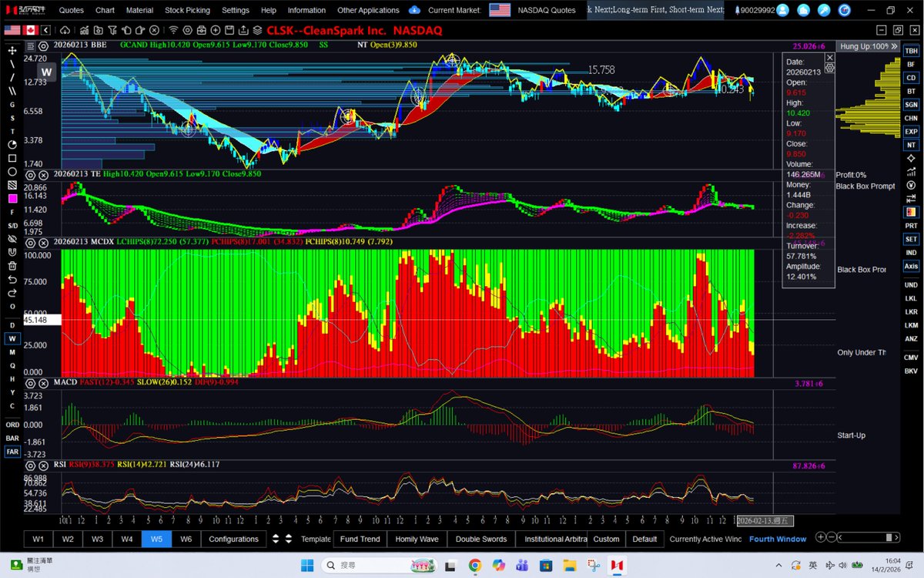Screen dimensions: 924x578
Task: Open the MCDX panel settings gear
Action: [31, 241]
